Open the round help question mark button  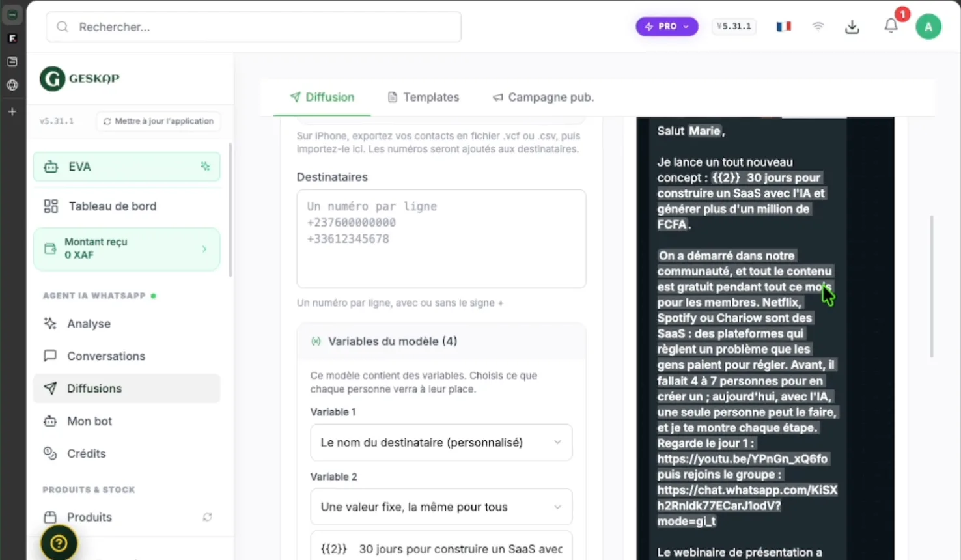pos(59,542)
